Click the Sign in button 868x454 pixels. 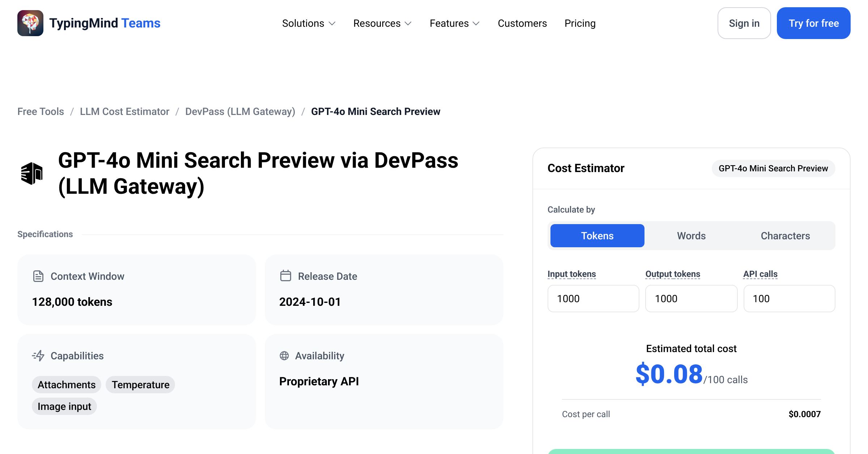pyautogui.click(x=744, y=23)
